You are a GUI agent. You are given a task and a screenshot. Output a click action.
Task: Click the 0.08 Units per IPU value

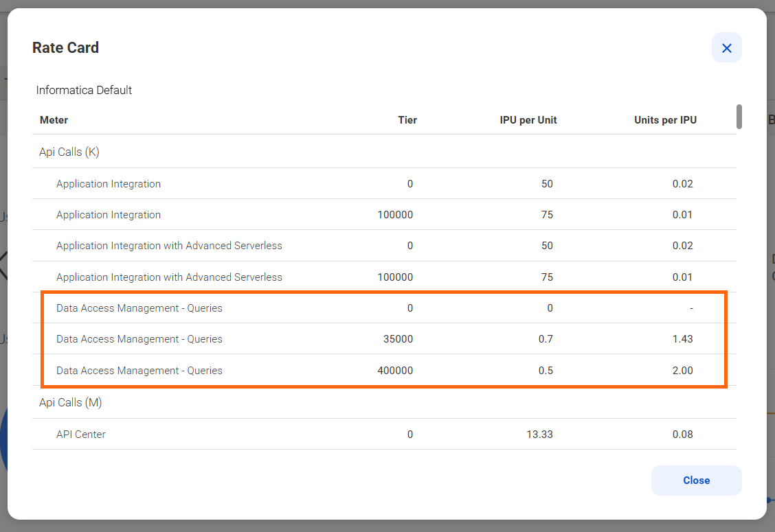coord(682,435)
